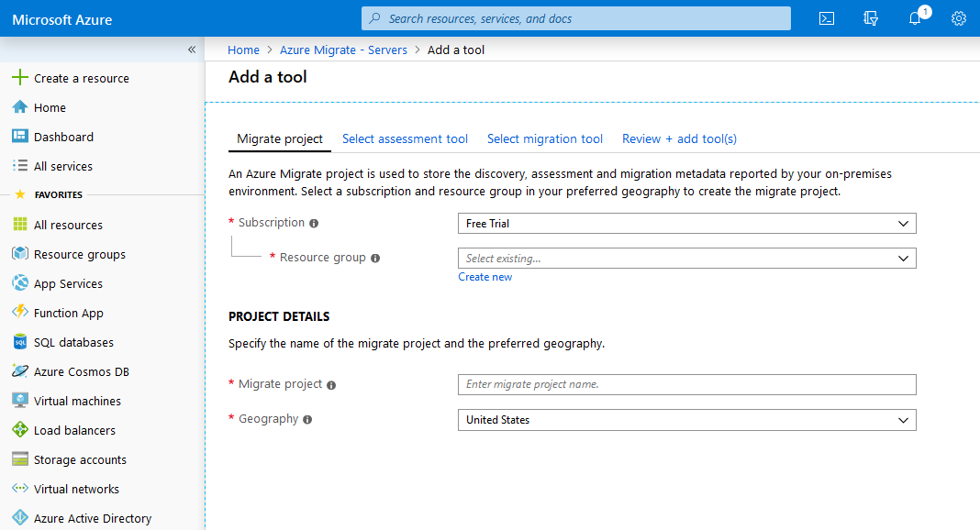
Task: Open the Geography dropdown showing United States
Action: click(x=686, y=419)
